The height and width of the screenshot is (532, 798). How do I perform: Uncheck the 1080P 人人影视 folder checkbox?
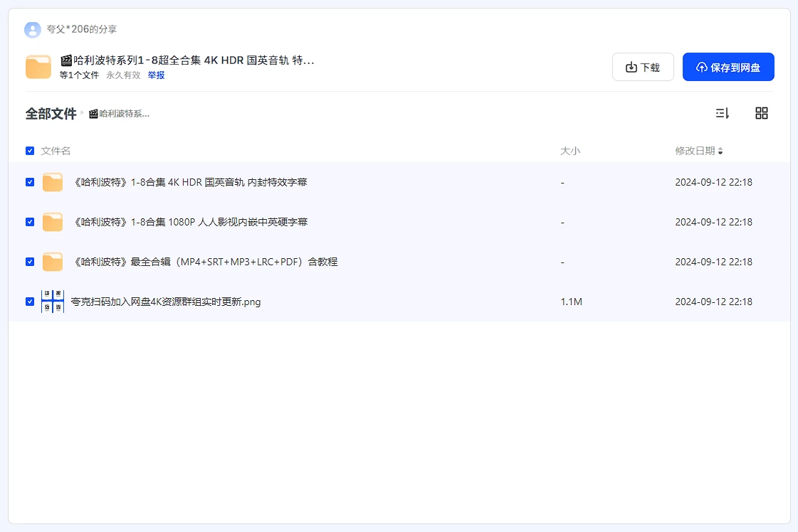[x=30, y=222]
